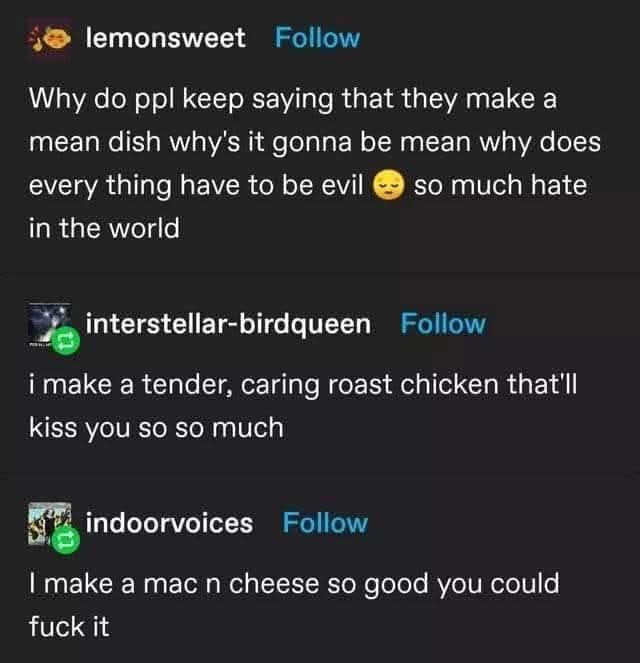Follow the lemonsweet blog
640x663 pixels.
pyautogui.click(x=317, y=38)
